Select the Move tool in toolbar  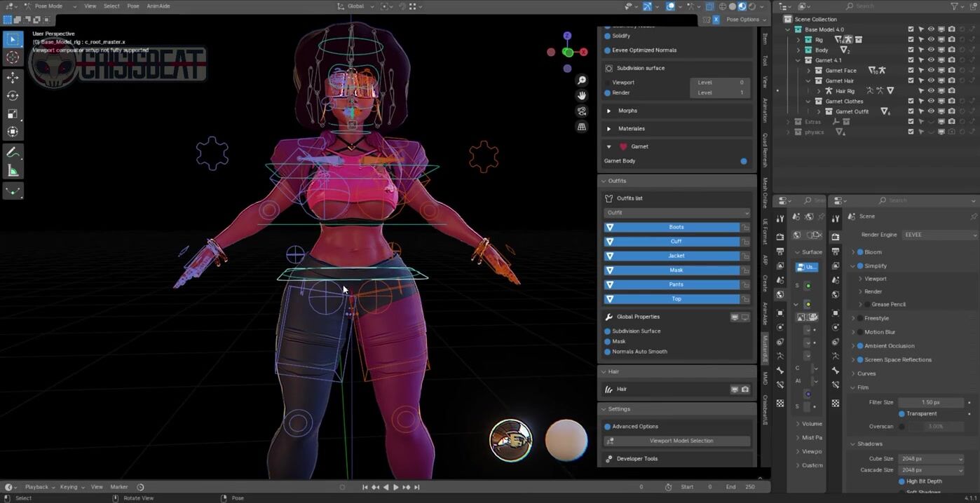click(13, 77)
